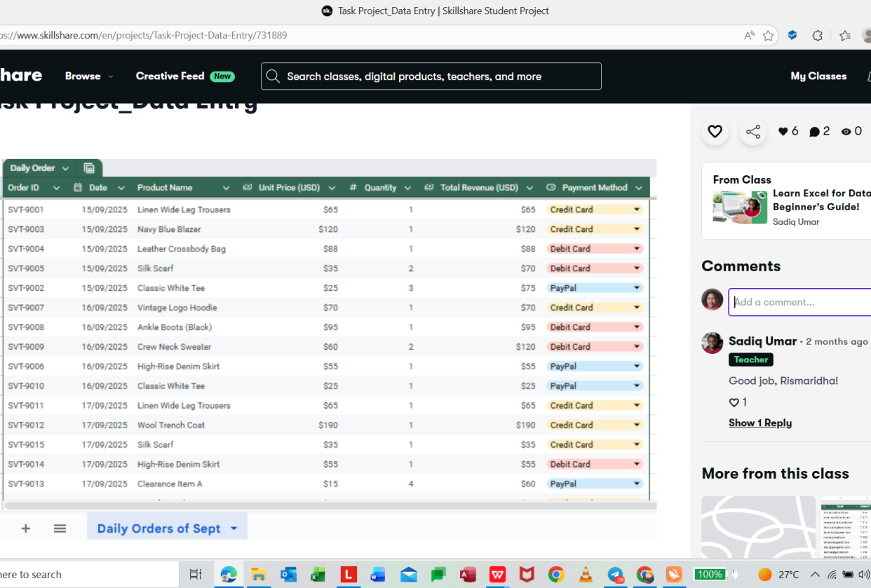Viewport: 871px width, 588px height.
Task: Click Show 1 Reply link
Action: (759, 423)
